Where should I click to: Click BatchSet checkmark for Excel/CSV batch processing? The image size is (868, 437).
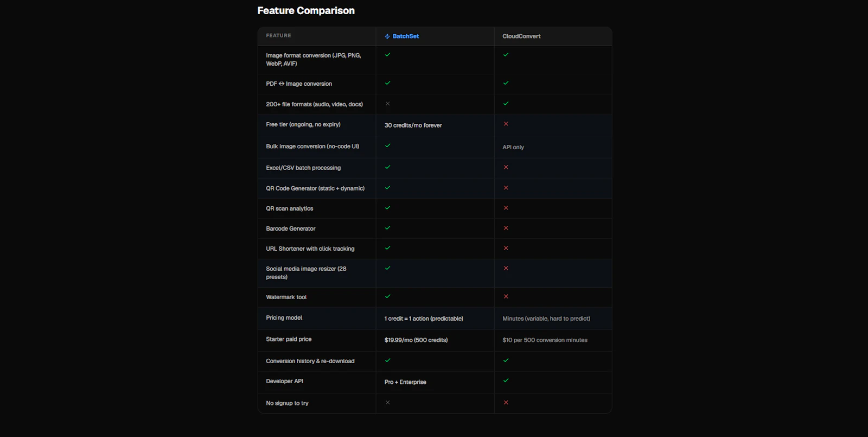[388, 167]
